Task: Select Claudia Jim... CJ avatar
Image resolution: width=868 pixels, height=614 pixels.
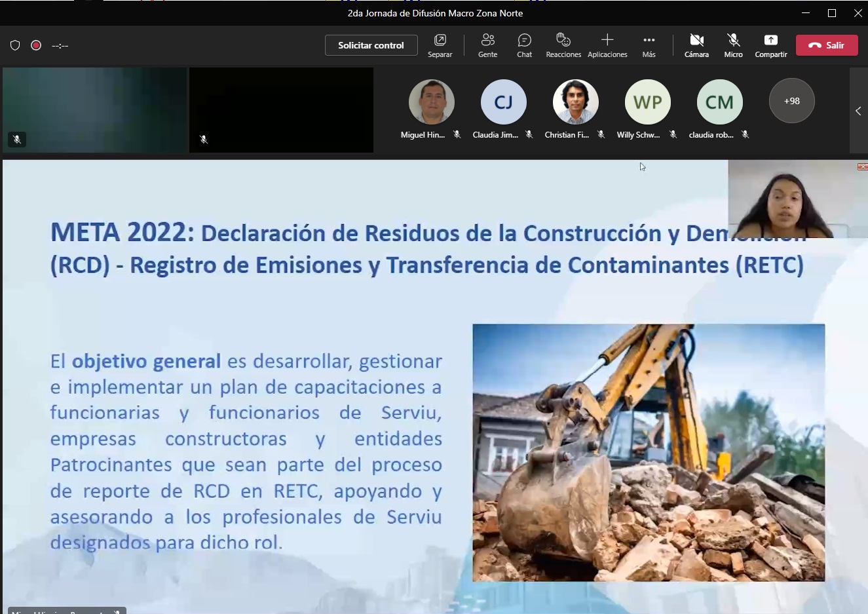Action: click(504, 102)
